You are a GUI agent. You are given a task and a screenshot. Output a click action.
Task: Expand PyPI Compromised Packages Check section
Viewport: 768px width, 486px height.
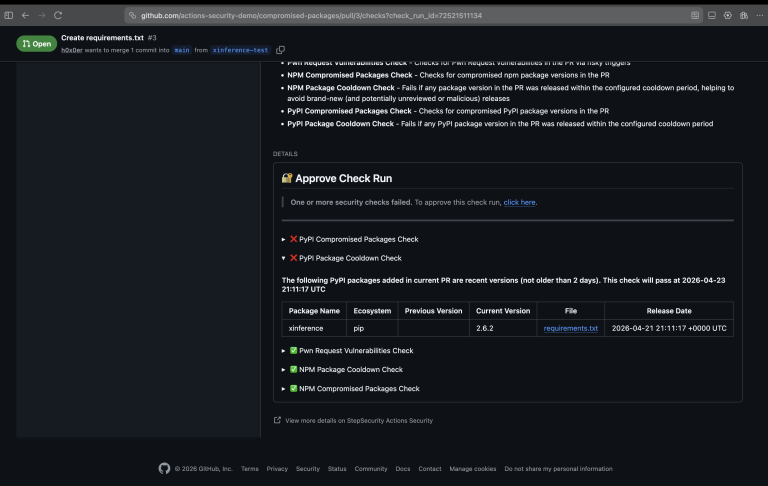tap(284, 239)
